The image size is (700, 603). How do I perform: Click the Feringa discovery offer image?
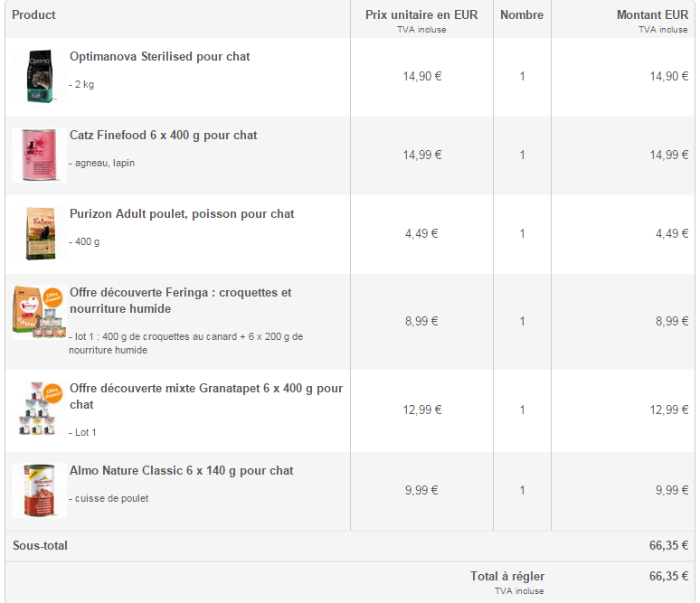coord(39,312)
